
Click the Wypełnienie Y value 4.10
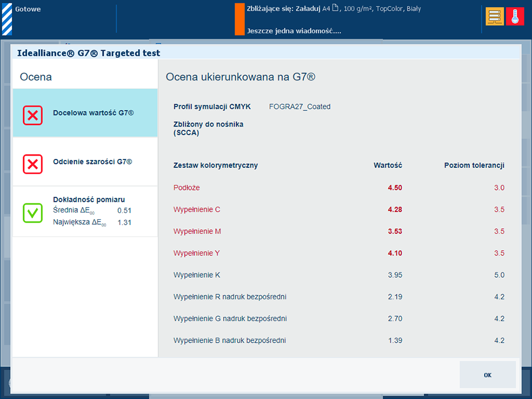[x=395, y=253]
